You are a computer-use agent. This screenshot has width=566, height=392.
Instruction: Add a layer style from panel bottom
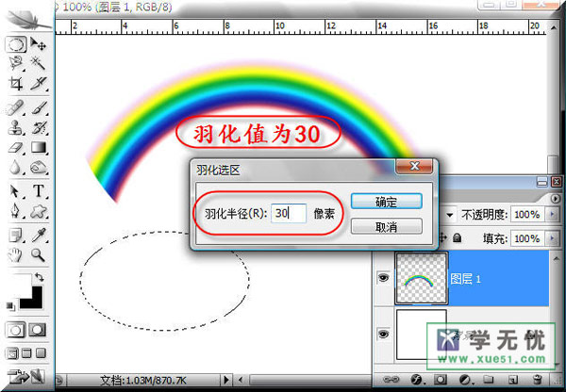click(417, 380)
